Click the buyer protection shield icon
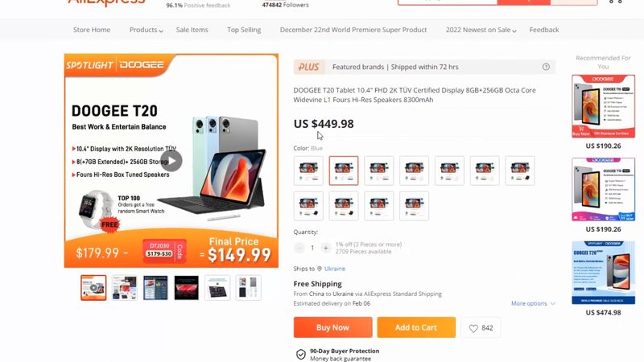Screen dimensions: 644x362 [x=301, y=354]
